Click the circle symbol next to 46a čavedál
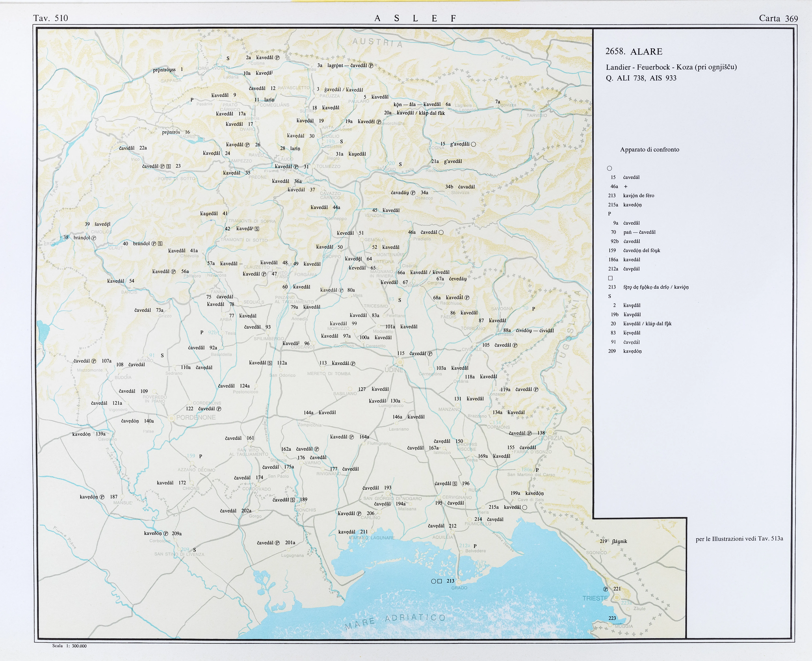The width and height of the screenshot is (812, 661). tap(441, 232)
